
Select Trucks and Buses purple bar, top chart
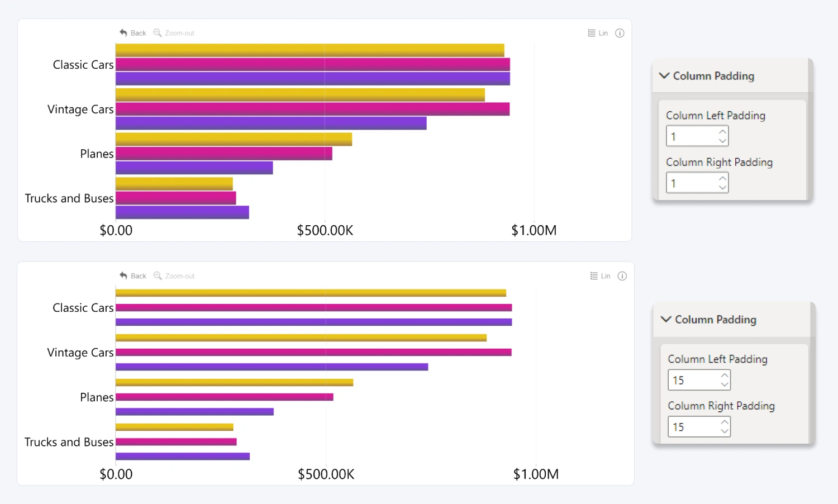[x=182, y=212]
